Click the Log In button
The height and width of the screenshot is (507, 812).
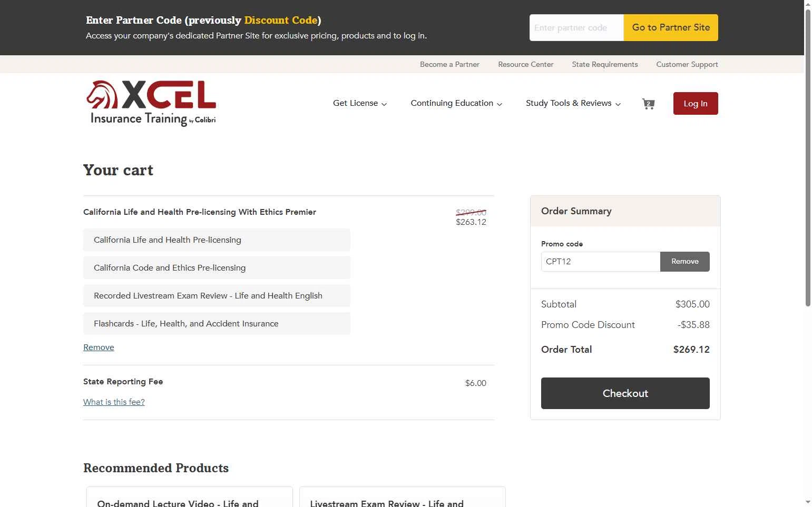coord(696,104)
